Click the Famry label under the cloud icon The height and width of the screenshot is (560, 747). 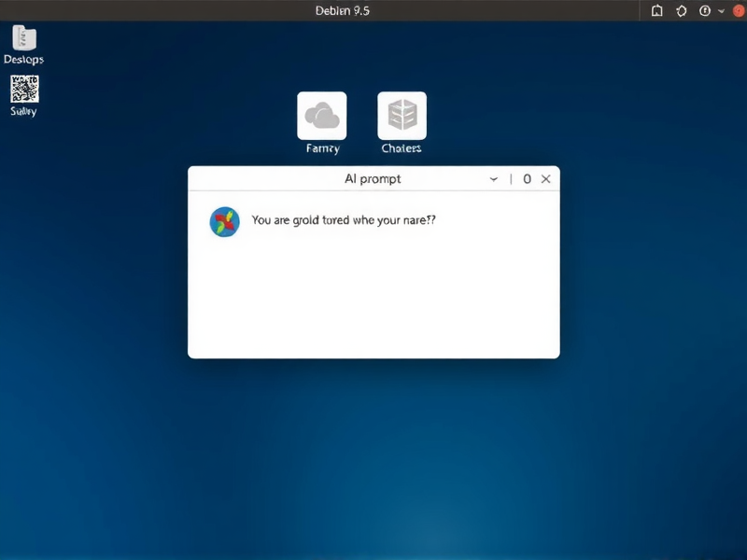pos(321,147)
